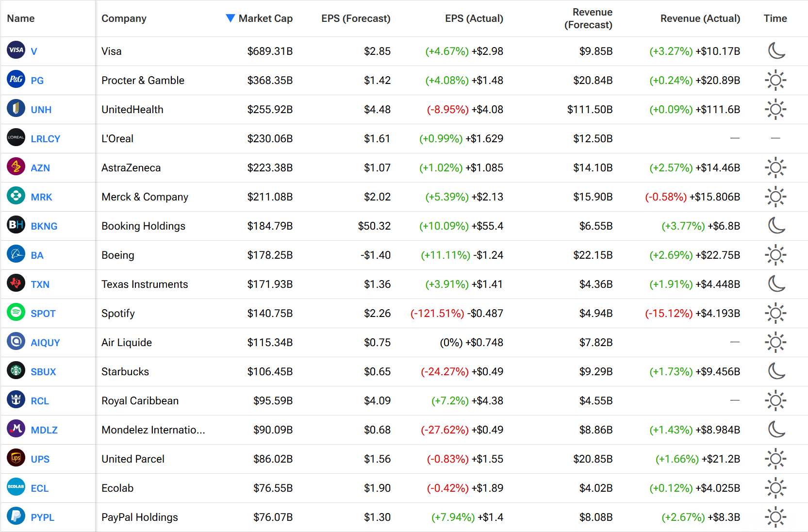Click the Boeing logo icon
The image size is (808, 532).
pos(16,254)
